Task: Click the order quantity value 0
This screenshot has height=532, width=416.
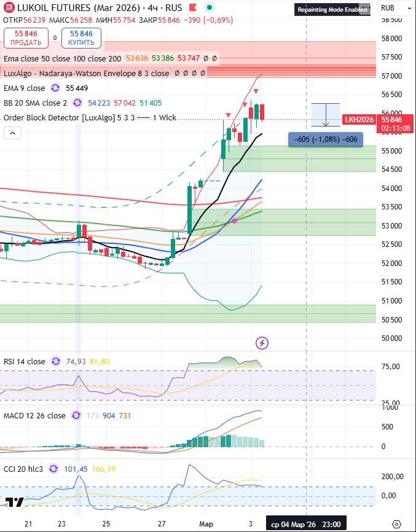Action: pyautogui.click(x=55, y=38)
